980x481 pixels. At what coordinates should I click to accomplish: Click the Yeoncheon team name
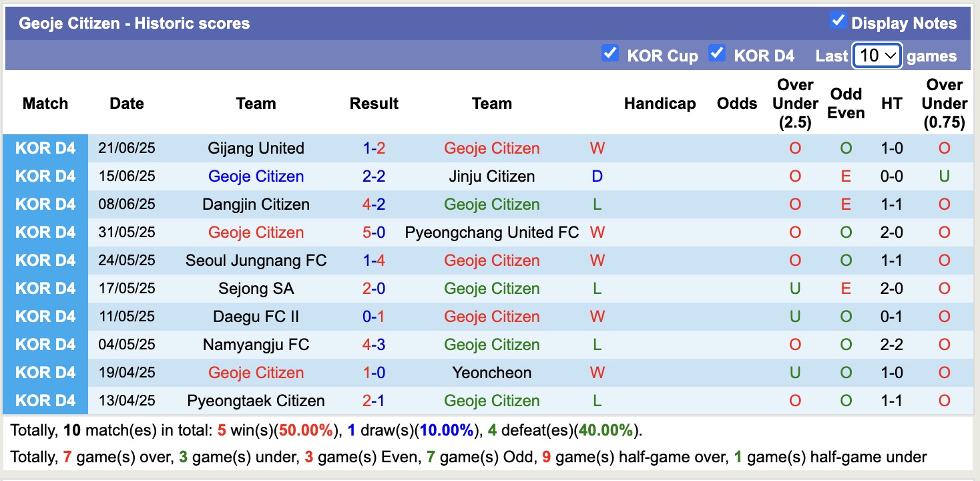click(x=492, y=373)
